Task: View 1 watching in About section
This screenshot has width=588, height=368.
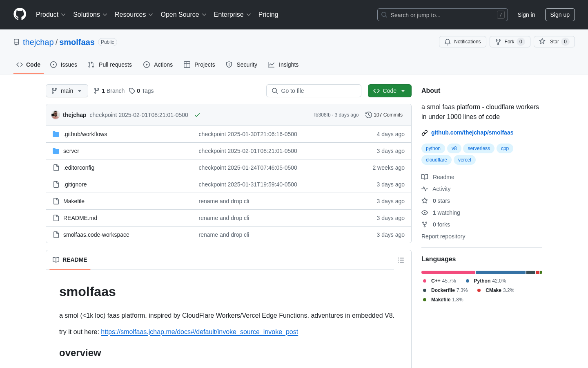Action: pos(441,213)
